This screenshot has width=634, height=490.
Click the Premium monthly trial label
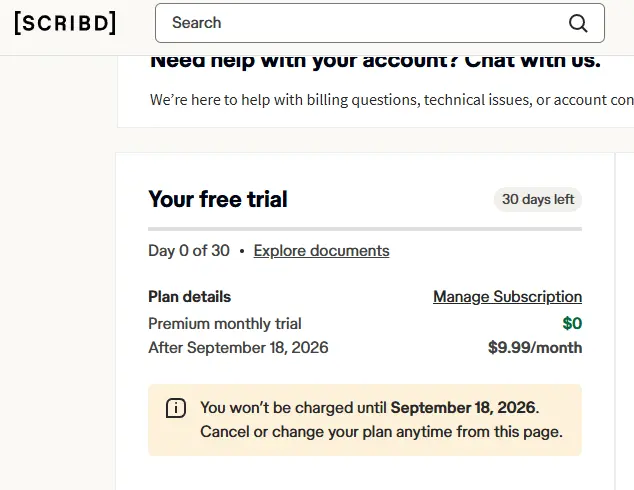pos(225,324)
